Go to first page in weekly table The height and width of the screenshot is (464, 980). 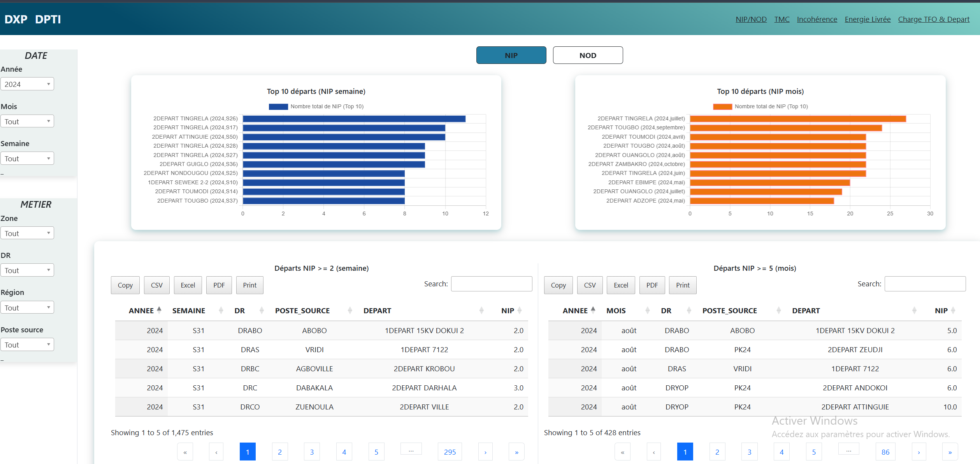pyautogui.click(x=185, y=452)
